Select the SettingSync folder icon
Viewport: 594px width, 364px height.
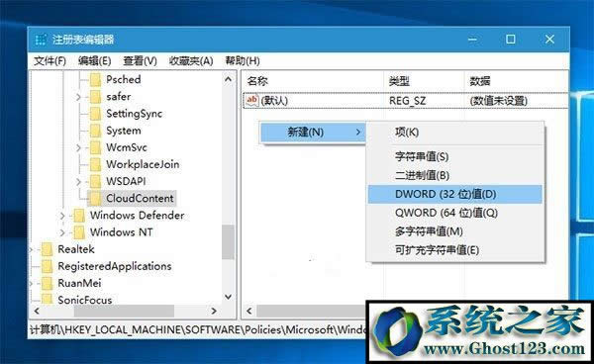point(95,114)
